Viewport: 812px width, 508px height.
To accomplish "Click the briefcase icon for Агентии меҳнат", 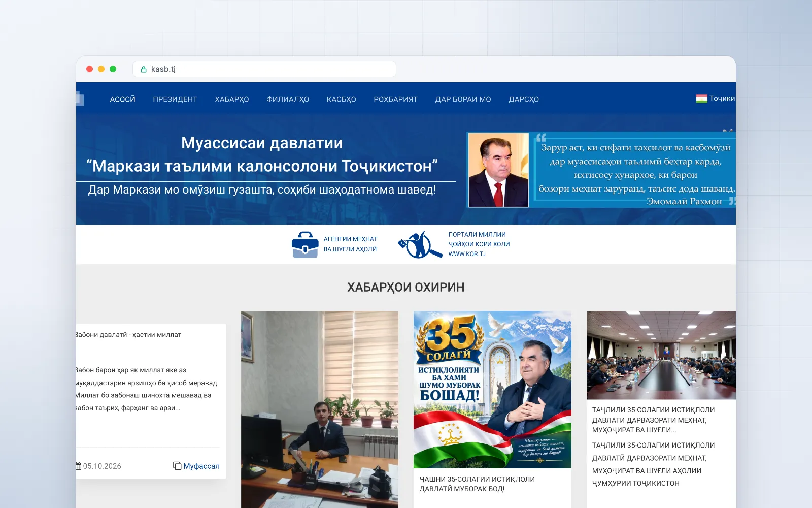I will pyautogui.click(x=305, y=244).
